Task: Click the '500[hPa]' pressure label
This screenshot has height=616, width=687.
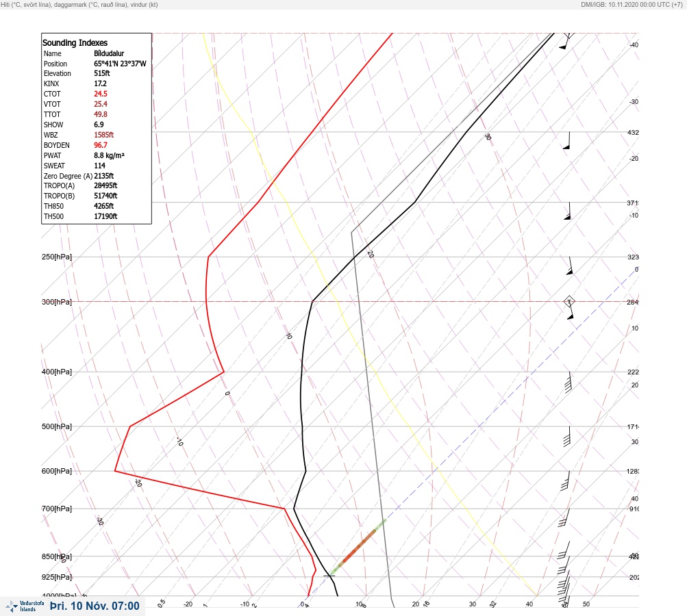Action: (57, 426)
